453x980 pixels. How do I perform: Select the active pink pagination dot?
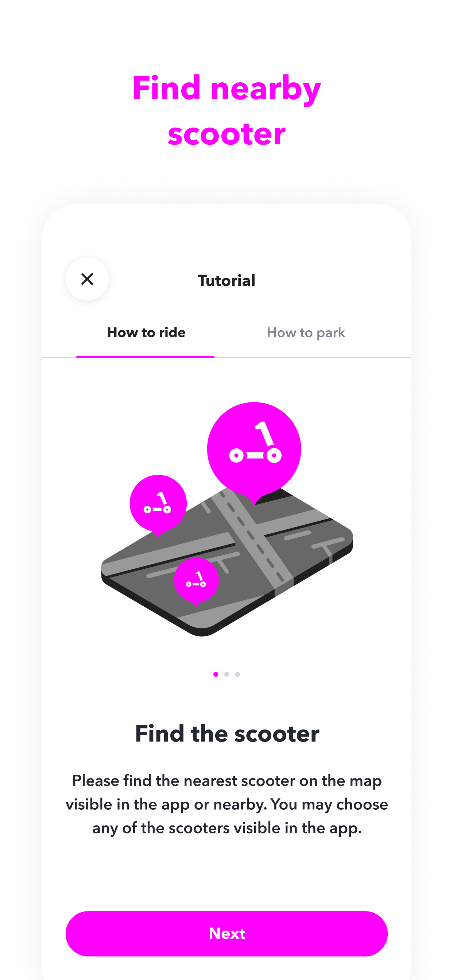pos(216,674)
